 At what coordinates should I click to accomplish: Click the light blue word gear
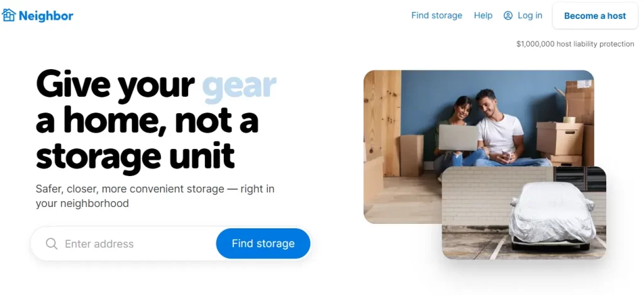(x=239, y=86)
